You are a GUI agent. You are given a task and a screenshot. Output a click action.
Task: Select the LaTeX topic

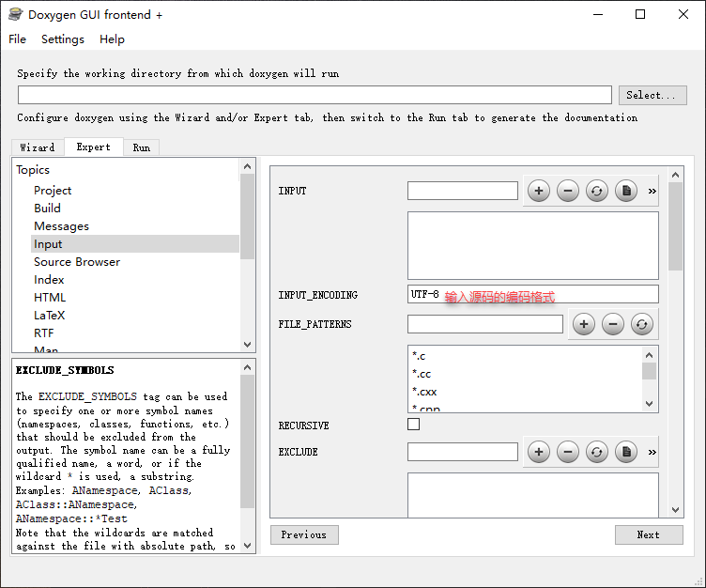click(49, 316)
